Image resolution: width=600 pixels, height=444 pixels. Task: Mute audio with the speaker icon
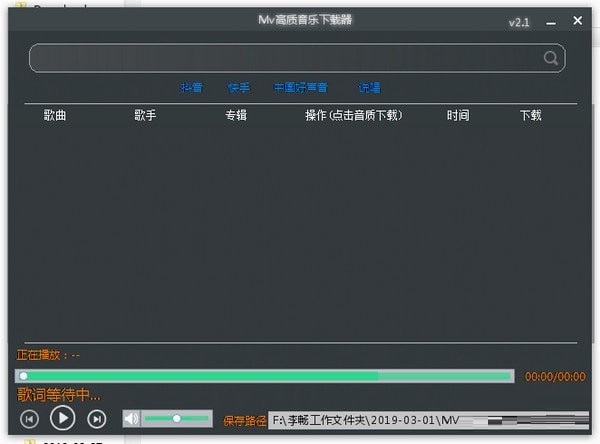132,419
